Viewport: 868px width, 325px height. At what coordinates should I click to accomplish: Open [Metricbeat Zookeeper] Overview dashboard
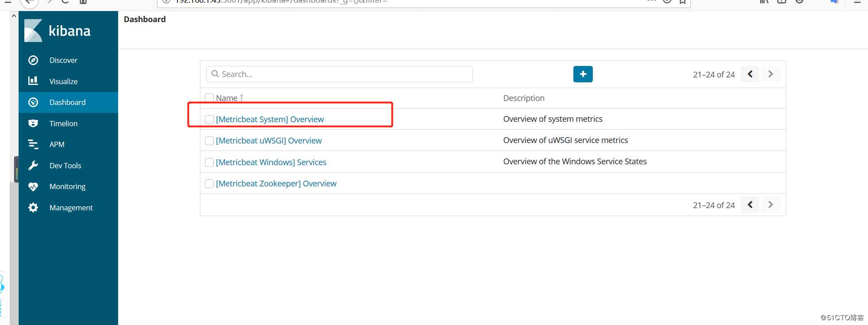[x=276, y=183]
